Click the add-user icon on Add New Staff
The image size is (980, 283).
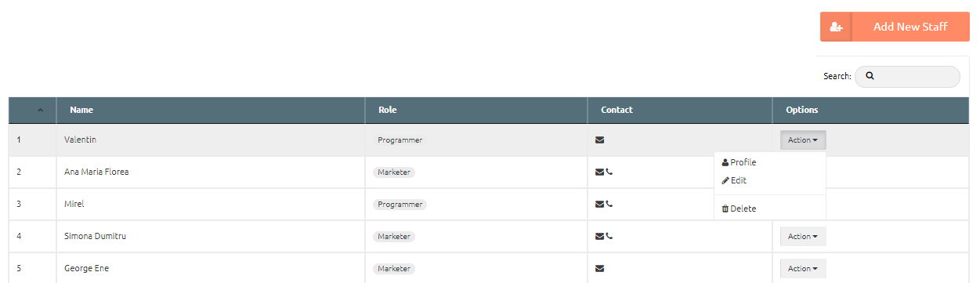pyautogui.click(x=836, y=27)
